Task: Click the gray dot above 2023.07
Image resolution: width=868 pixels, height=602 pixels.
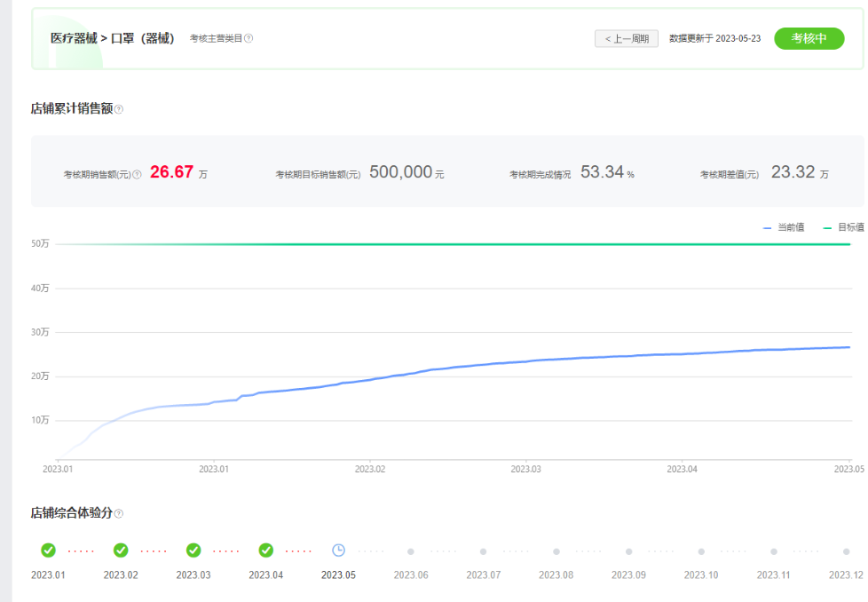Action: click(484, 551)
